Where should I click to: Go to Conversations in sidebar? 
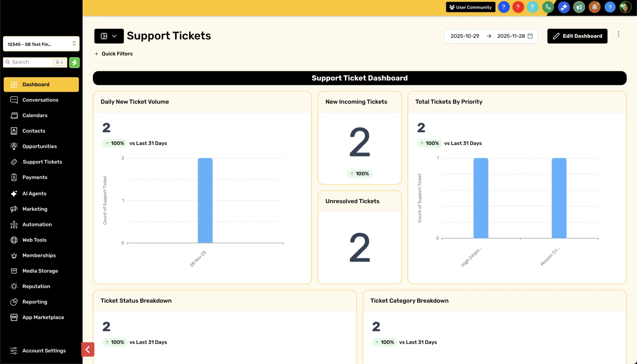(40, 100)
